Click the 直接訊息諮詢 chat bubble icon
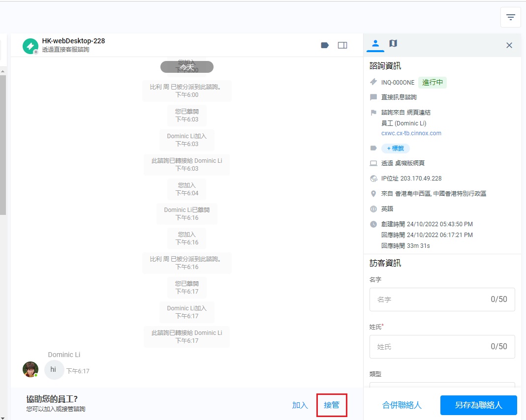 point(373,97)
